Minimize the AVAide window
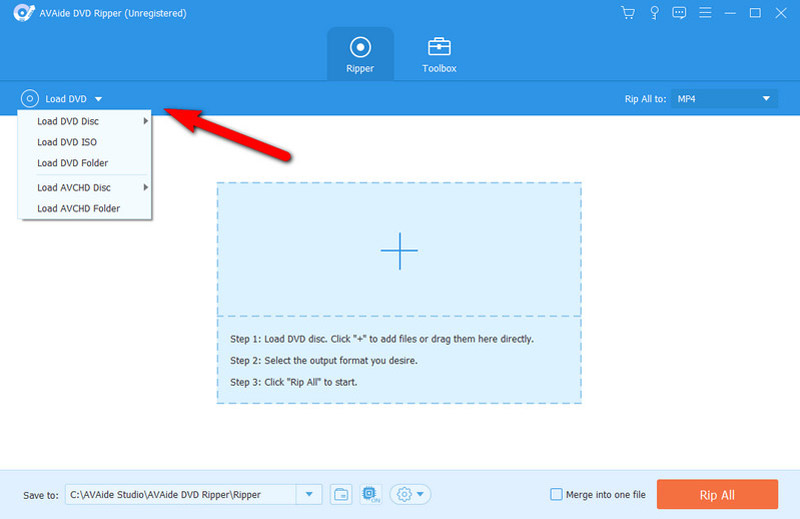800x519 pixels. click(730, 13)
